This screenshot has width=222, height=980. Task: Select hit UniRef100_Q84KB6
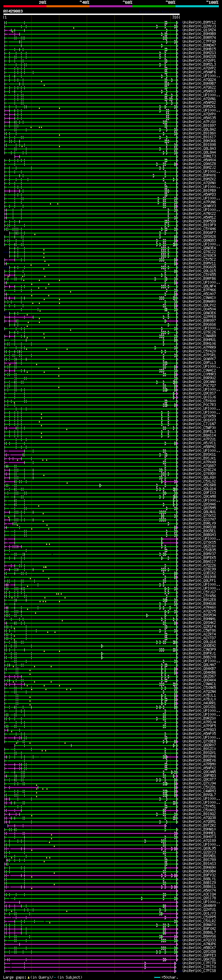point(199,673)
